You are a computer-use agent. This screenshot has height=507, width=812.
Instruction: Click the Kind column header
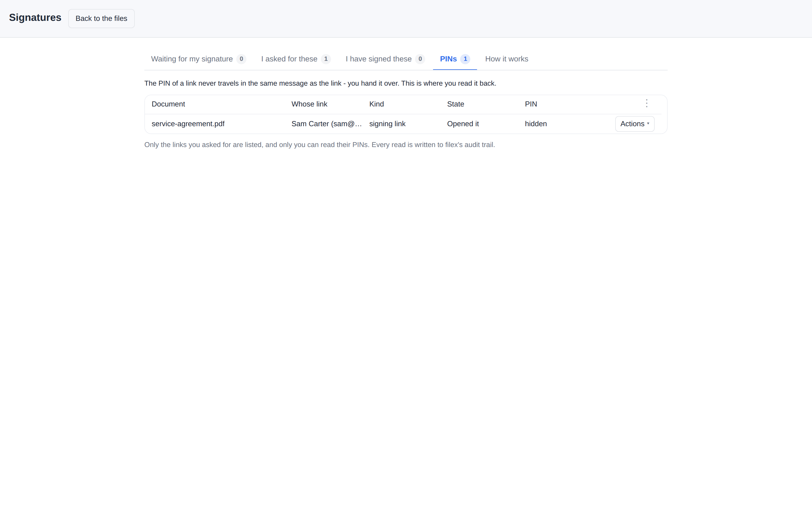tap(376, 104)
